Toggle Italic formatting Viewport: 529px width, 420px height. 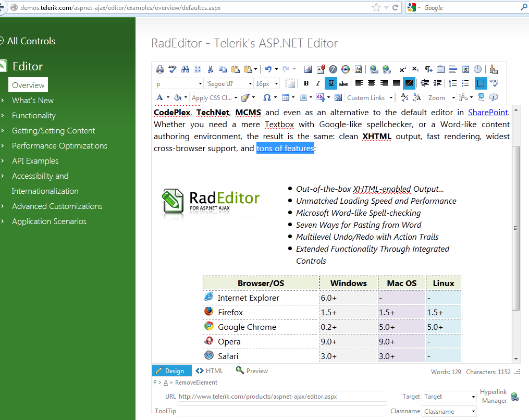click(318, 83)
